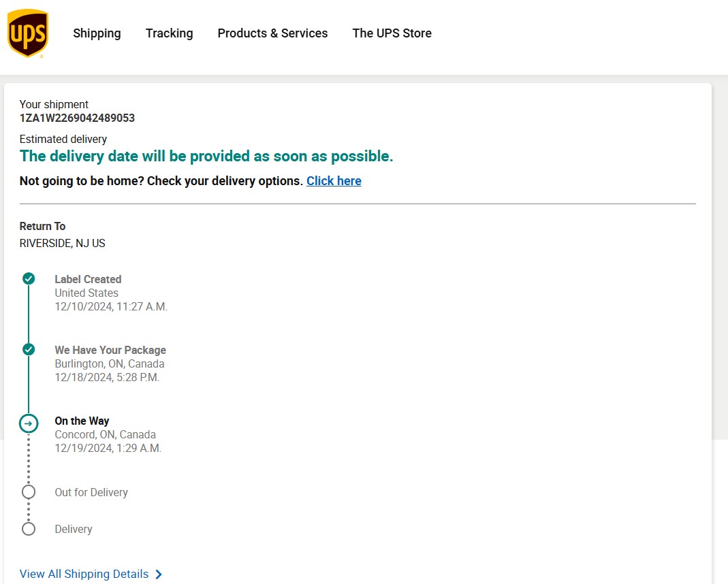Click the Label Created status heading

coord(89,279)
